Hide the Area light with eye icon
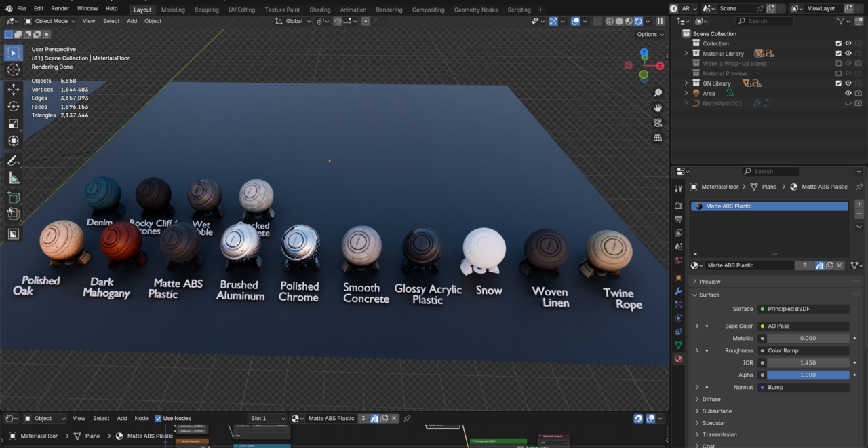868x448 pixels. (x=848, y=94)
